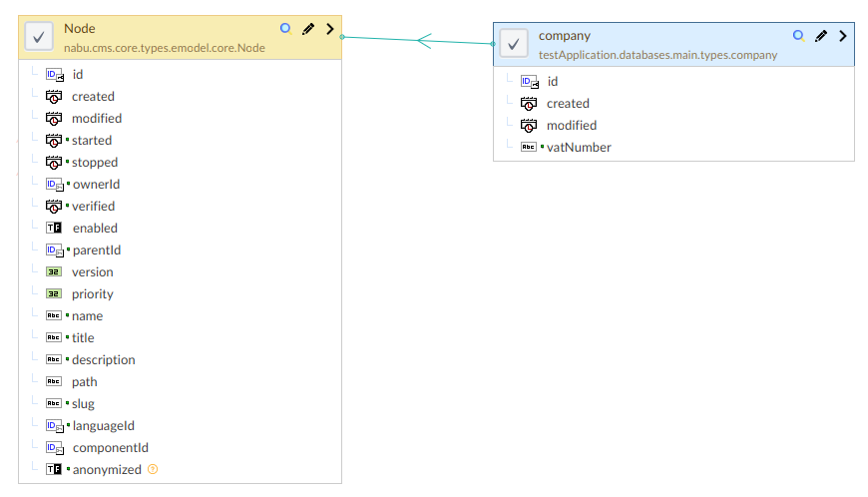Select the parentId field in Node
This screenshot has height=497, width=868.
tap(97, 250)
